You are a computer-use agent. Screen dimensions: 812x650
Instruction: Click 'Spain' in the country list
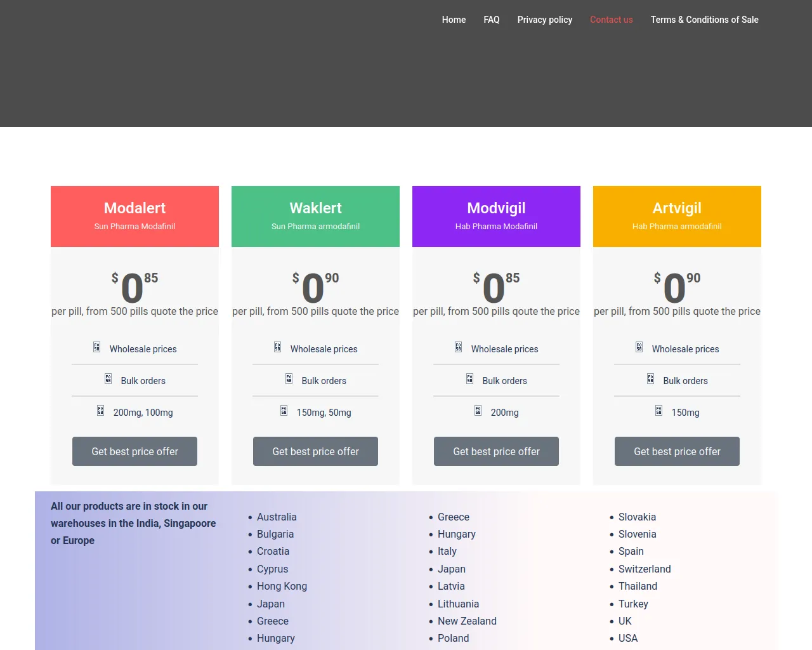(x=631, y=552)
